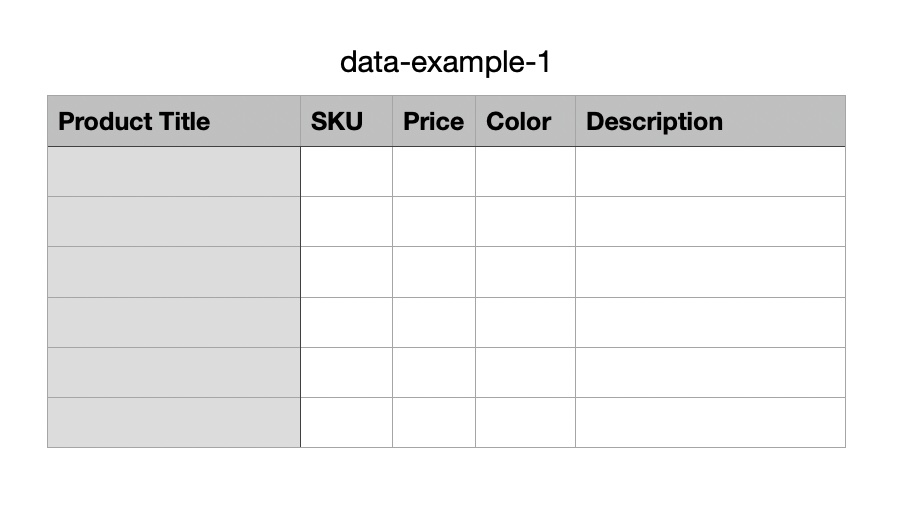Click third row Product Title cell

[x=173, y=272]
